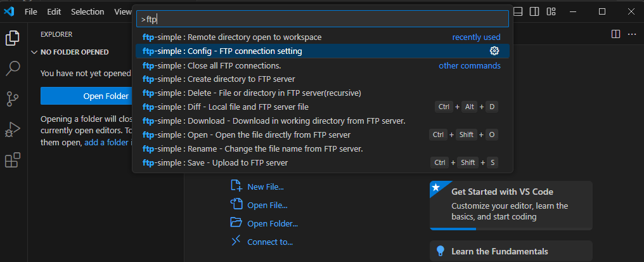
Task: Click the gear icon on Config command
Action: tap(494, 51)
